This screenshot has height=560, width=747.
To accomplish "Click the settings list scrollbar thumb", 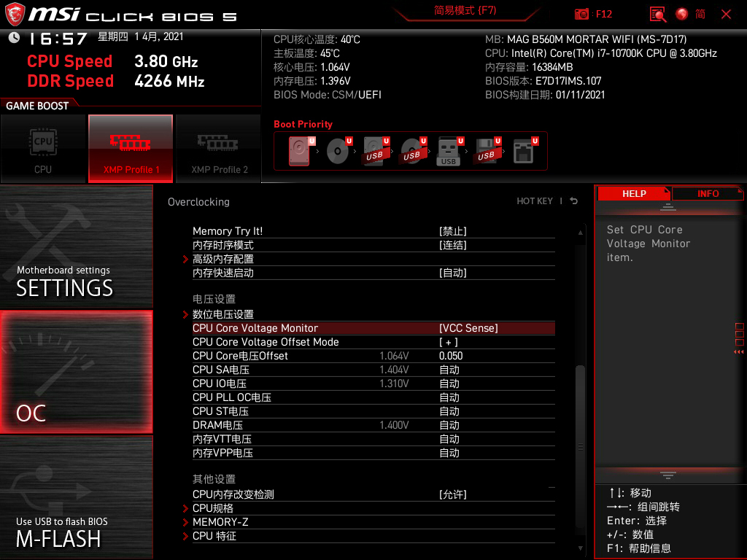I will [580, 446].
